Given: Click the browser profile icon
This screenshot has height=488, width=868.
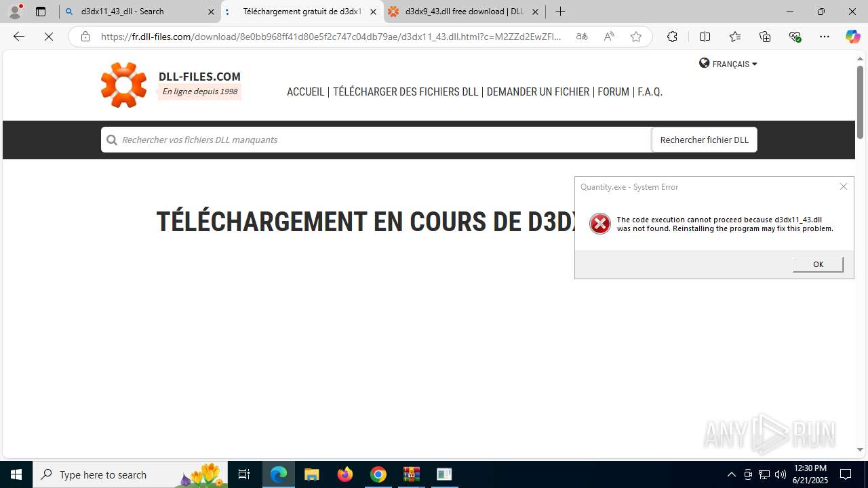Looking at the screenshot, I should 15,12.
